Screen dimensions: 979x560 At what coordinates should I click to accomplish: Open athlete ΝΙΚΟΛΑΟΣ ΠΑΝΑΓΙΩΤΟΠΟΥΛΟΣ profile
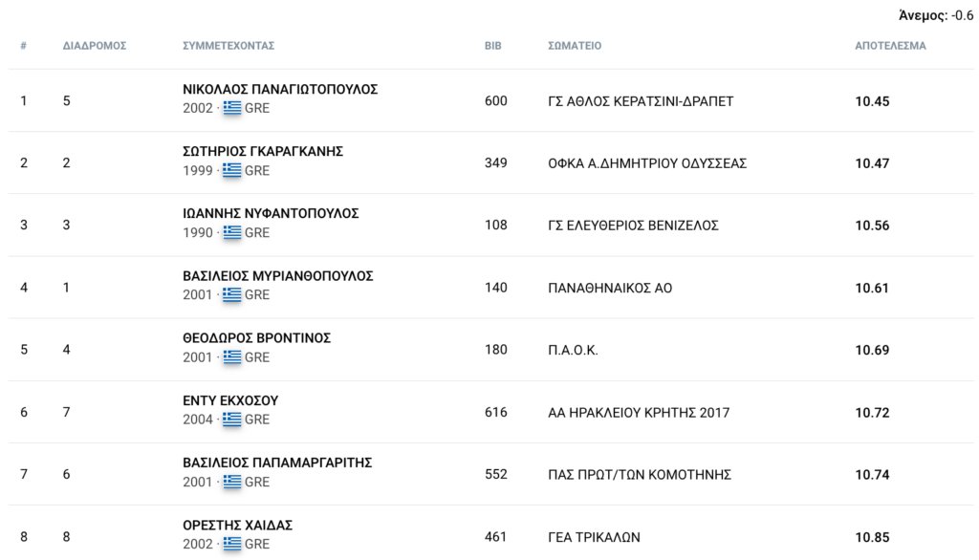(280, 89)
